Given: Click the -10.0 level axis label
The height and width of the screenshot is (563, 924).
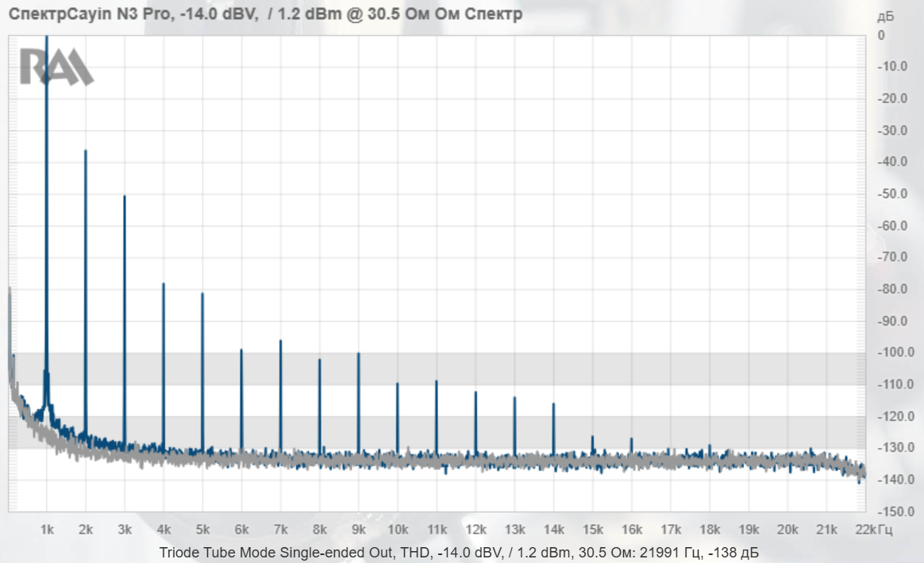Looking at the screenshot, I should pos(892,67).
